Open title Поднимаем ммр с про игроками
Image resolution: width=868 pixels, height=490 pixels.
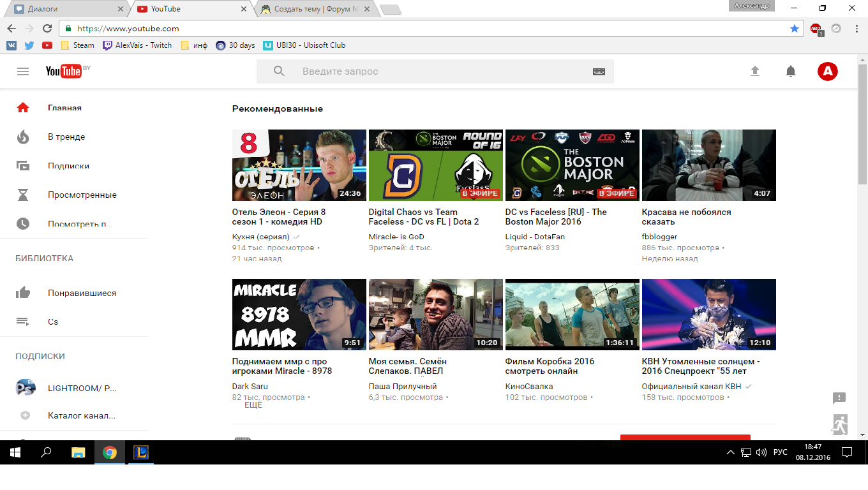pyautogui.click(x=282, y=366)
